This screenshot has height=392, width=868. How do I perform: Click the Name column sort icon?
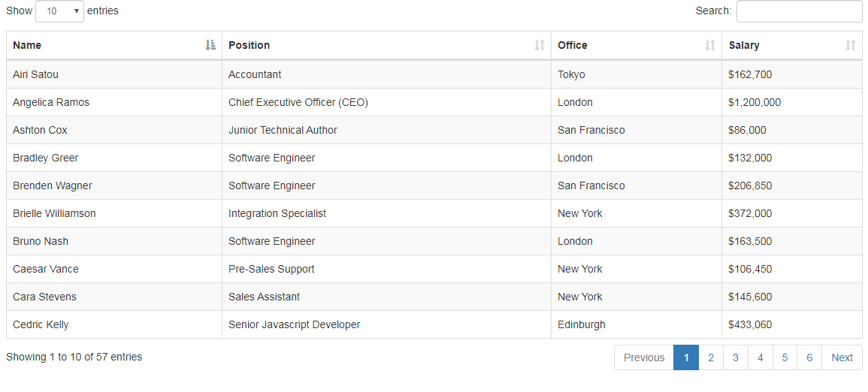(210, 45)
